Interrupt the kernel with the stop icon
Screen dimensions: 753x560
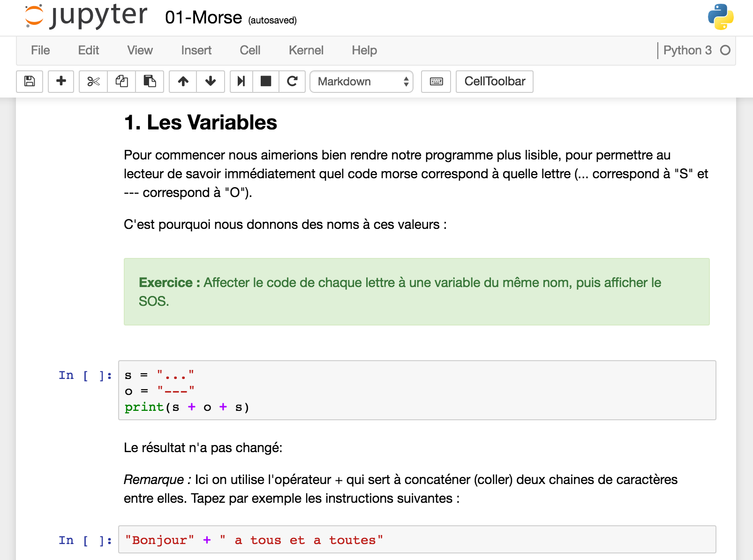point(265,82)
